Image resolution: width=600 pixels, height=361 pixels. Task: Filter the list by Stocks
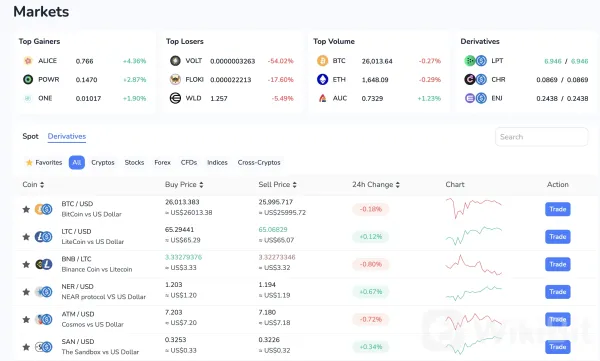pos(134,162)
